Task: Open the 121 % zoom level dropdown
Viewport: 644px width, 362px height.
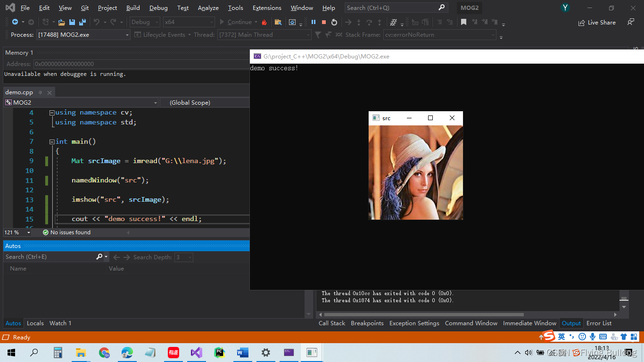Action: click(x=17, y=232)
